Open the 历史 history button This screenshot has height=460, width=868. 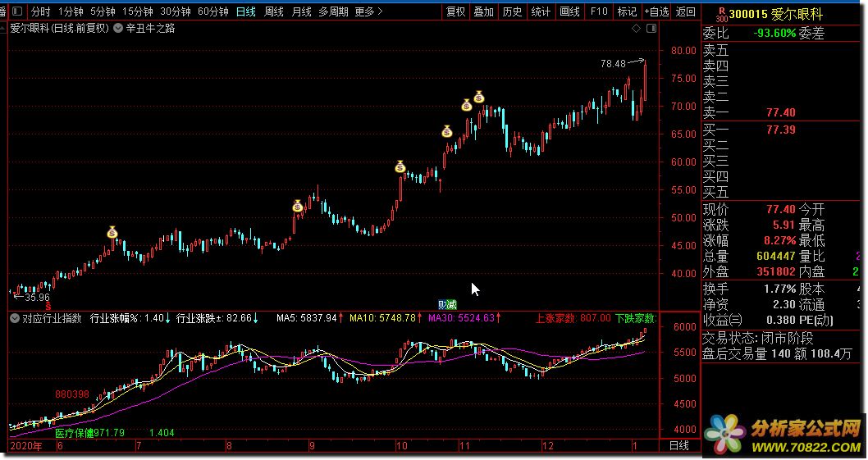pos(512,11)
